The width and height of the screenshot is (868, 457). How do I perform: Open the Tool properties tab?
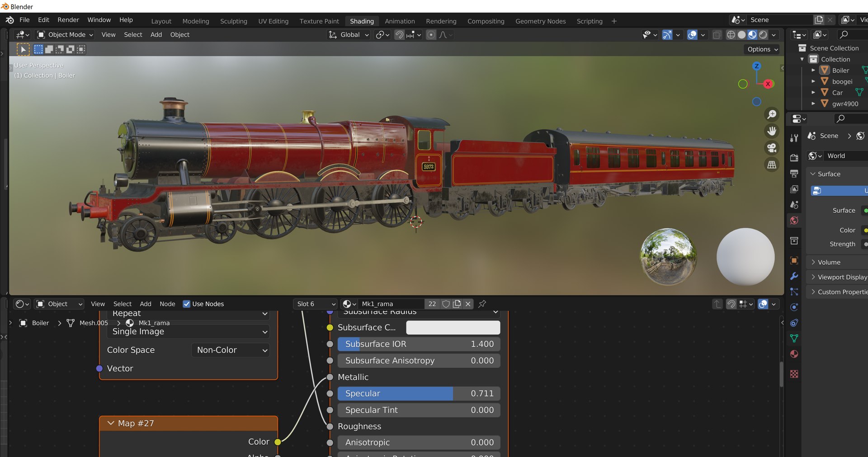coord(794,138)
